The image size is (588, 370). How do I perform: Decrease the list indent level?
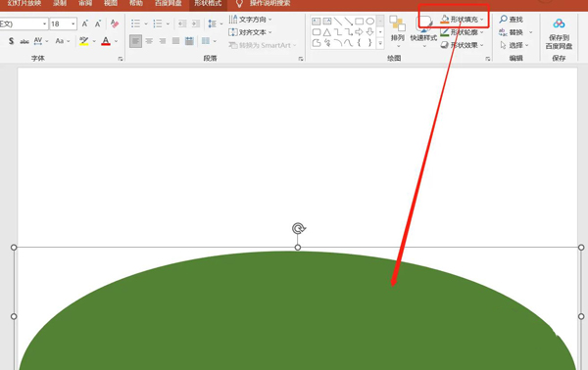(182, 23)
